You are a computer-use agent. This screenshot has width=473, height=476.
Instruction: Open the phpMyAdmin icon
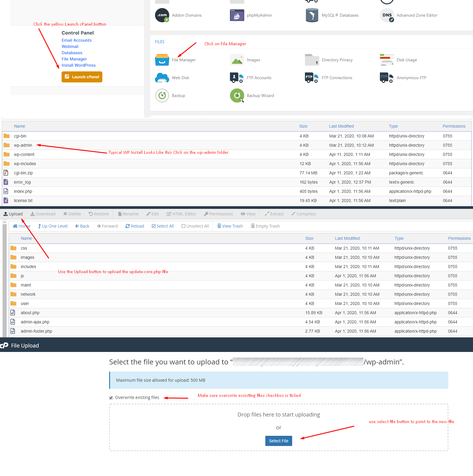point(237,15)
